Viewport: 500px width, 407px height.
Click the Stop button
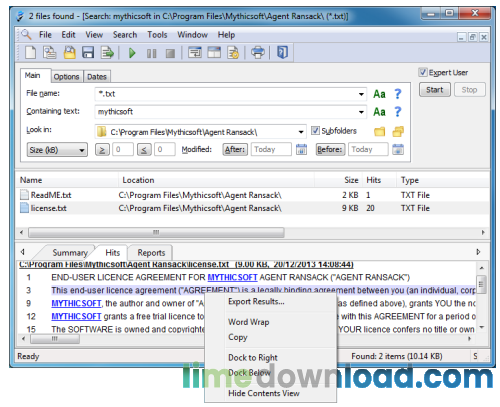pyautogui.click(x=469, y=90)
